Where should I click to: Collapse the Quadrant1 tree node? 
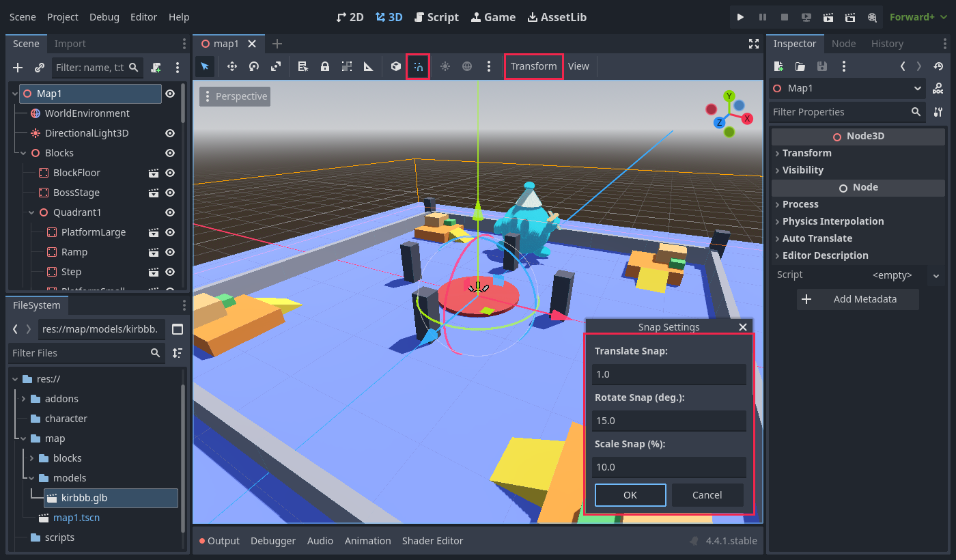[x=31, y=212]
